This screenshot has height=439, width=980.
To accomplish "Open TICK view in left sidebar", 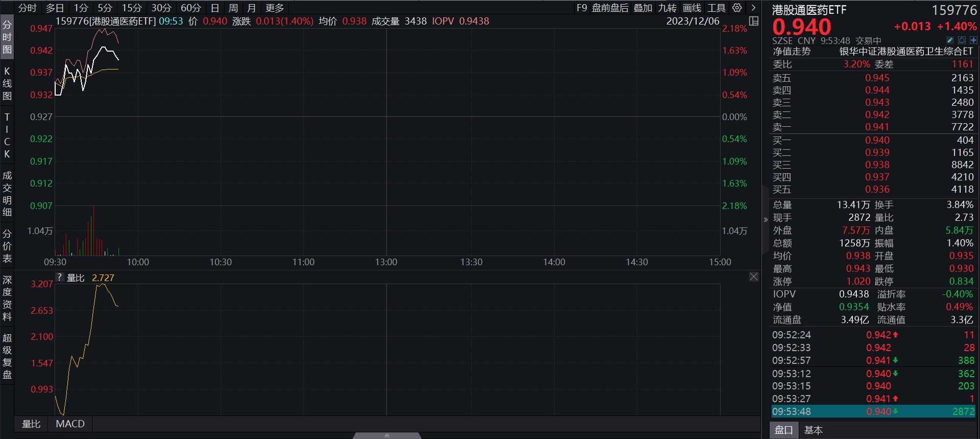I will coord(7,135).
